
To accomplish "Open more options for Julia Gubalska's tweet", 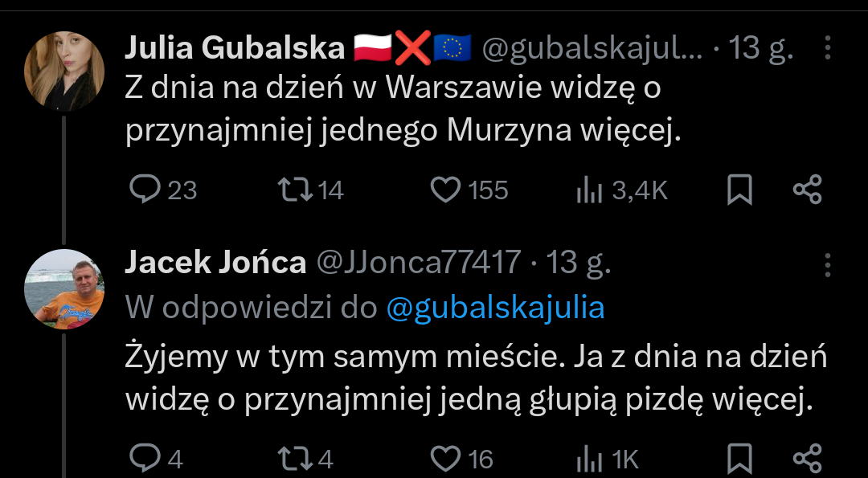I will (828, 51).
